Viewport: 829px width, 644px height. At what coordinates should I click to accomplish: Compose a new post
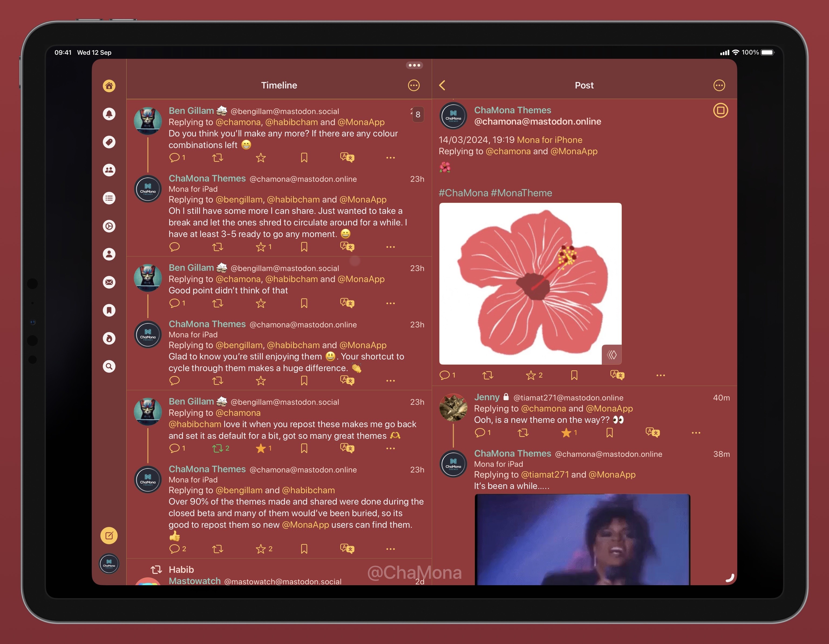[109, 536]
